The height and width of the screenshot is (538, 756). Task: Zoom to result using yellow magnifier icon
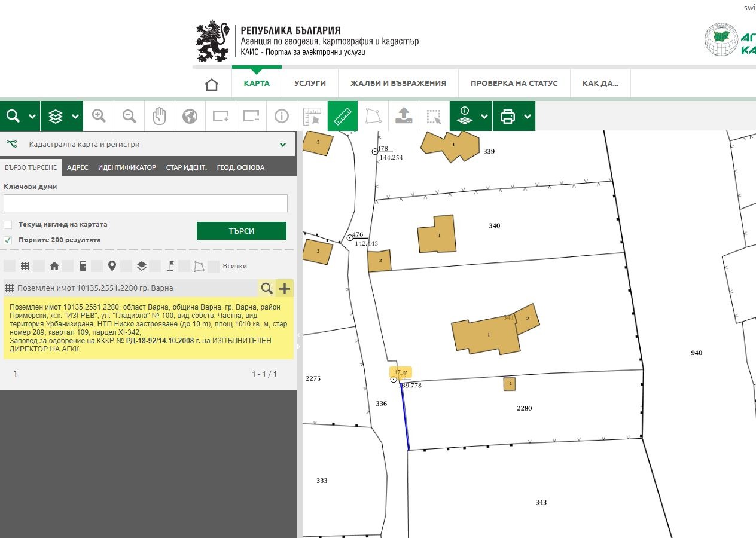(267, 289)
